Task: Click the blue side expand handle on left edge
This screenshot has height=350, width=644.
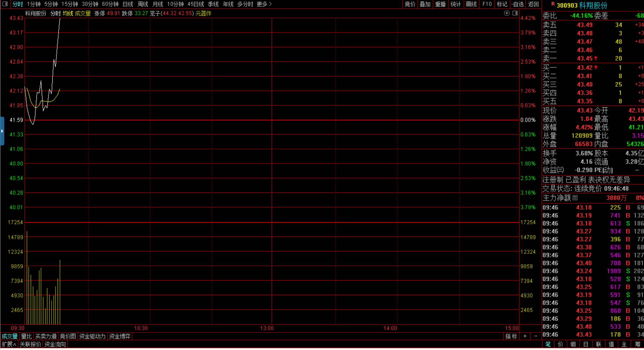Action: 2,131
